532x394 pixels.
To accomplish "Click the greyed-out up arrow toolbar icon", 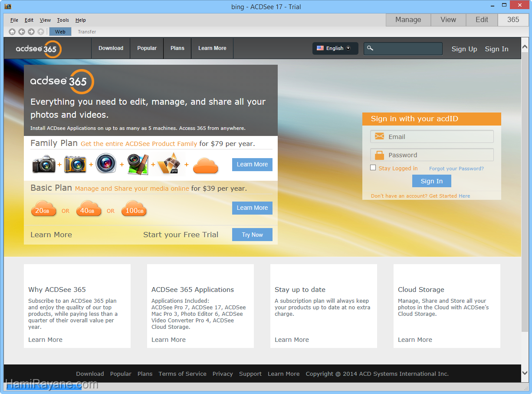I will (x=41, y=32).
